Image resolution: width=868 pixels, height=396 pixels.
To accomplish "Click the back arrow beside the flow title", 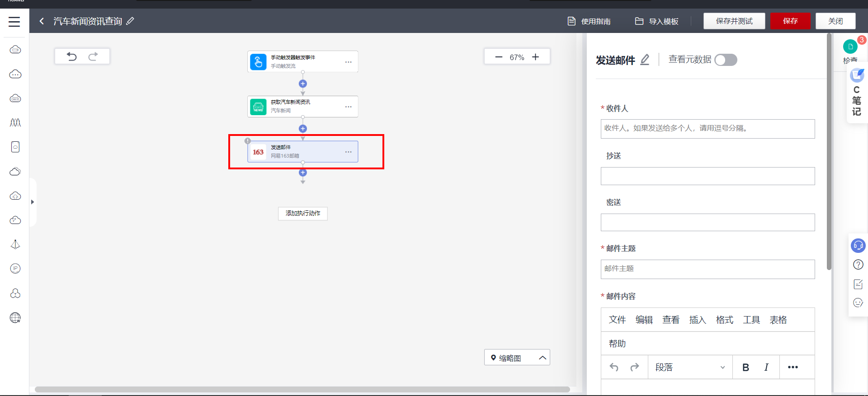I will (42, 21).
